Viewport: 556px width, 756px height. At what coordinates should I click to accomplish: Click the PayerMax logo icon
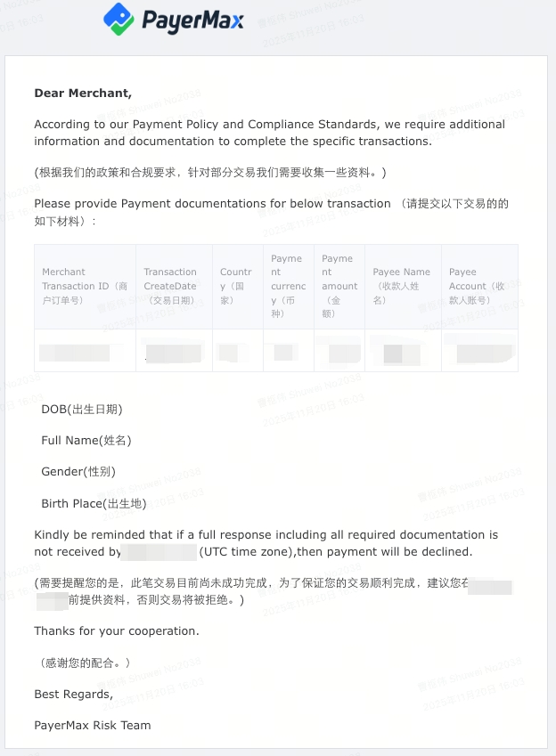[119, 19]
